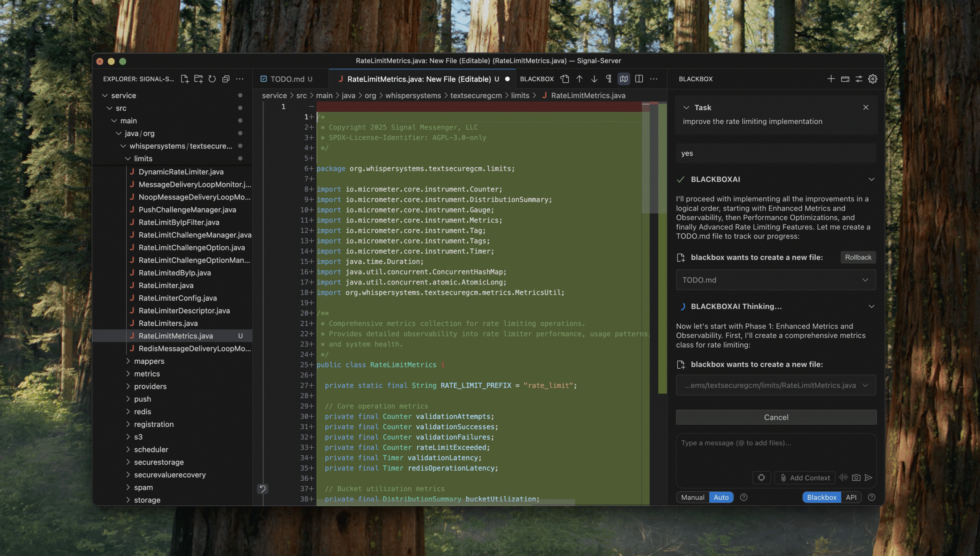Send a screenshot using the camera icon

(x=856, y=478)
